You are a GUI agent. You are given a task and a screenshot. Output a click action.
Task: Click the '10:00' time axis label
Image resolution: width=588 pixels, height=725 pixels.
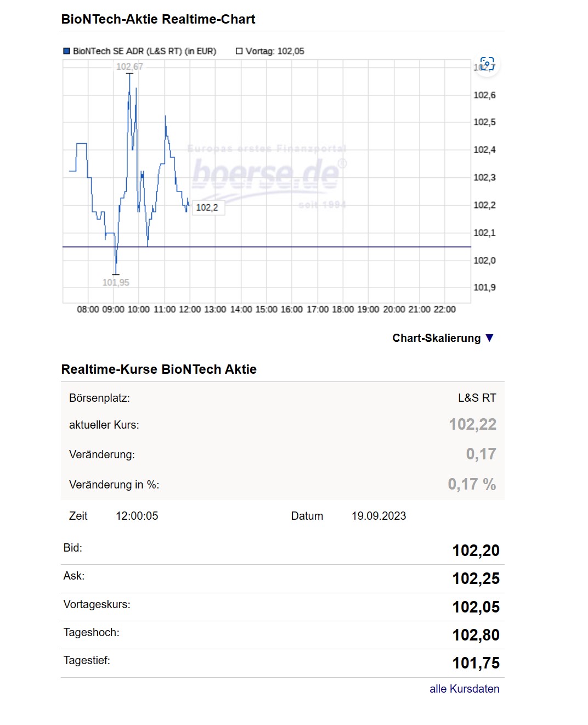click(138, 310)
